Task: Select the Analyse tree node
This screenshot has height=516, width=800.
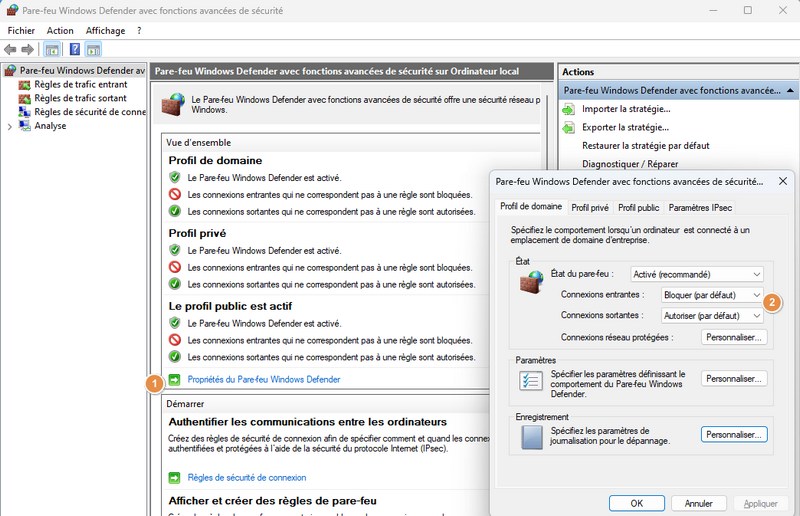Action: coord(50,126)
